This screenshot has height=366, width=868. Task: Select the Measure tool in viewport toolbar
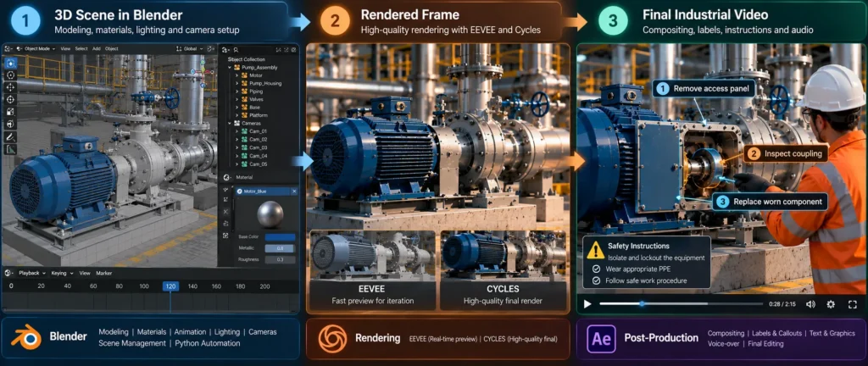point(10,149)
